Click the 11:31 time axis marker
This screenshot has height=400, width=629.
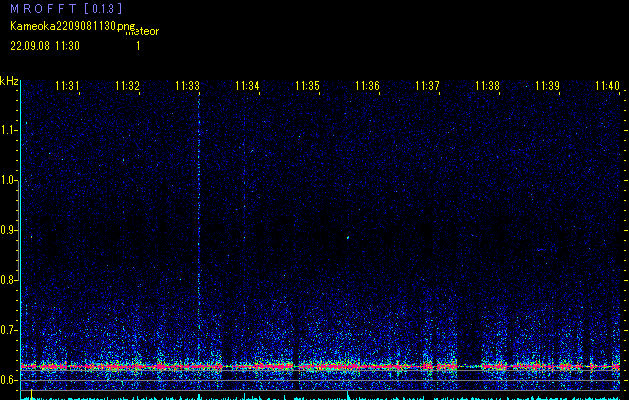click(x=67, y=85)
